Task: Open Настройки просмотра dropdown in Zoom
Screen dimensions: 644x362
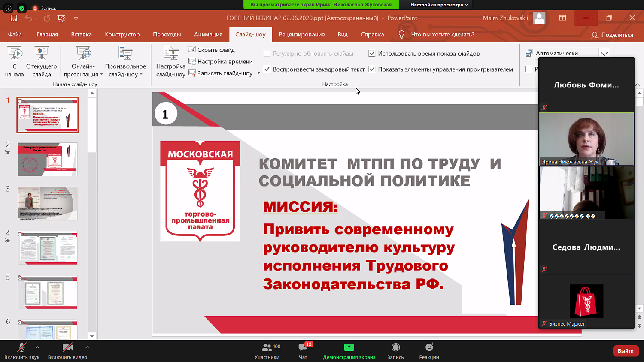Action: click(x=439, y=5)
